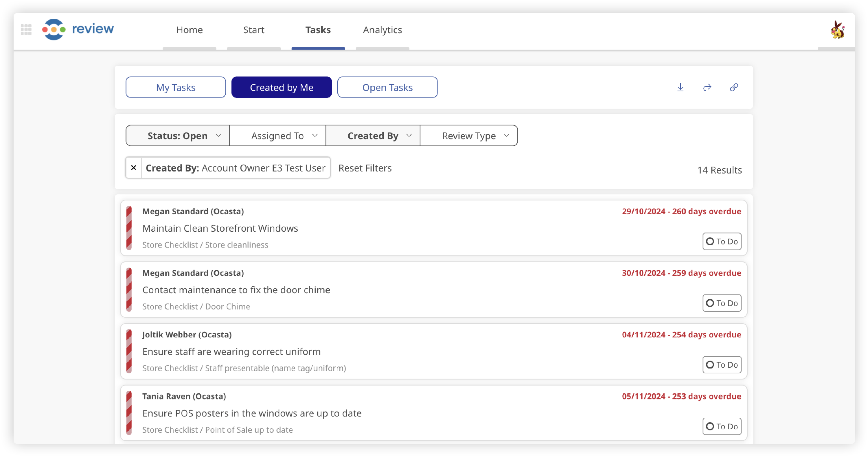Remove the Created By filter chip
Screen dimensions: 868x457
click(x=133, y=168)
